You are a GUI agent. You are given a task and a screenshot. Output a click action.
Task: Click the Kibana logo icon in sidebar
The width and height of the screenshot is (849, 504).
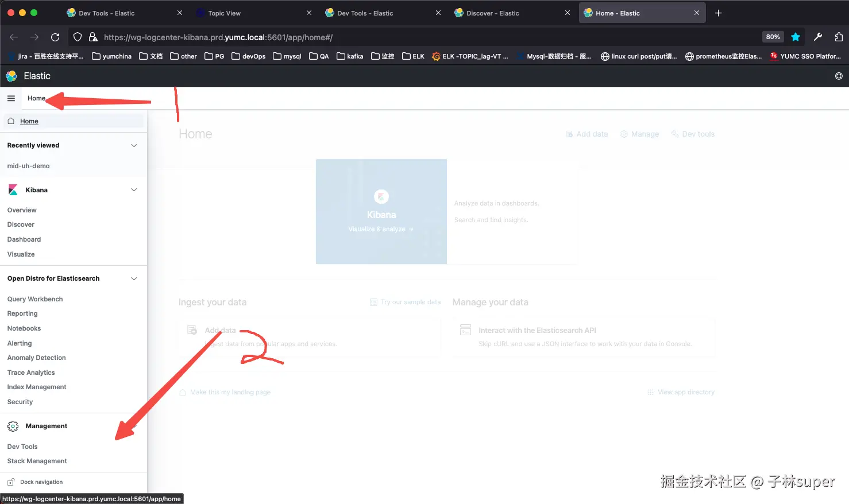click(13, 190)
